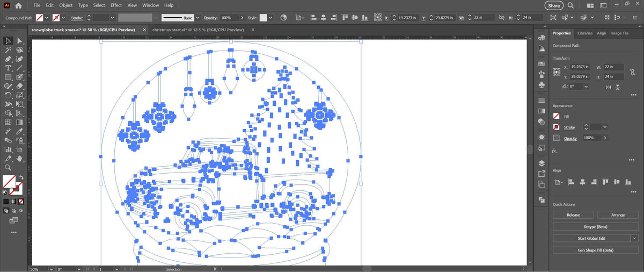Viewport: 644px width, 272px height.
Task: Click horizontal align left in Align section
Action: pyautogui.click(x=571, y=182)
